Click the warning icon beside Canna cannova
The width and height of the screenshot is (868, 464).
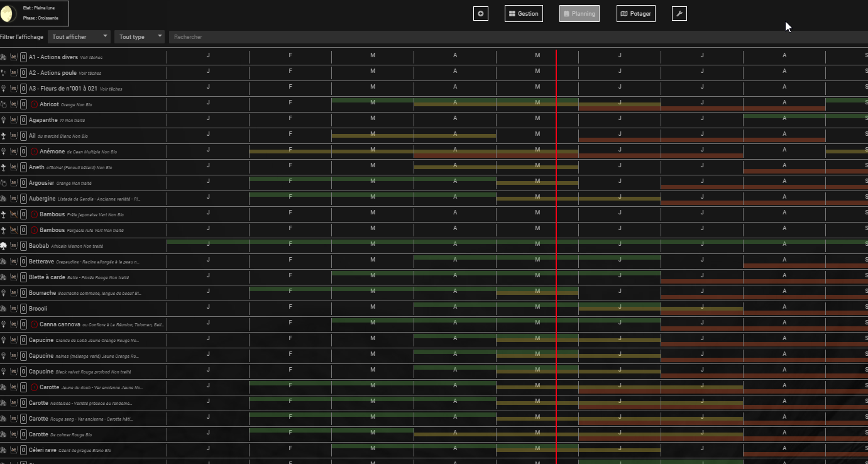click(34, 324)
